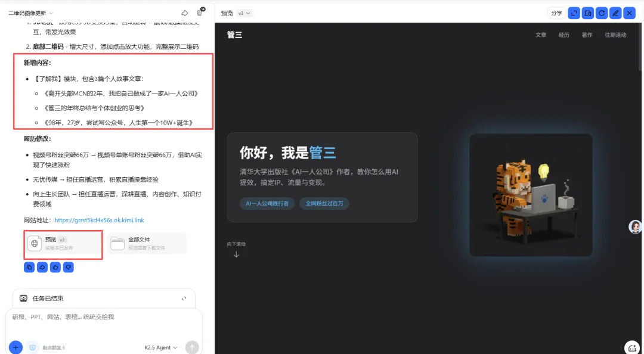Open the 往期活动 nav item in preview
The height and width of the screenshot is (354, 644).
click(615, 35)
